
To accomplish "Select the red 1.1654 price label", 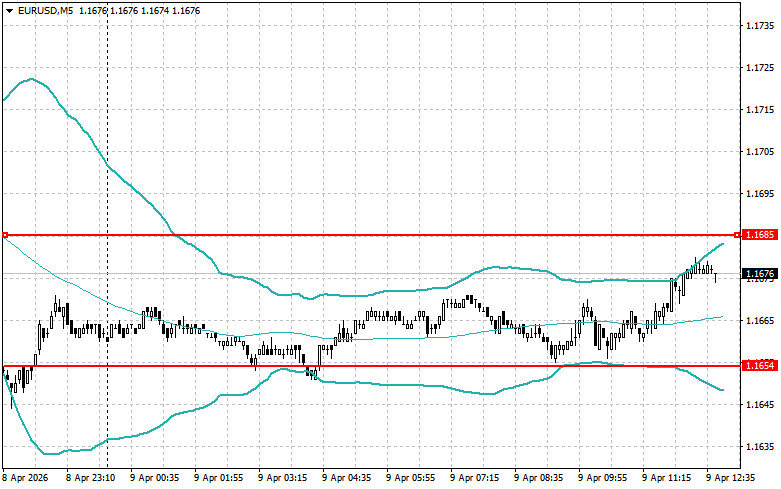I will (x=761, y=366).
